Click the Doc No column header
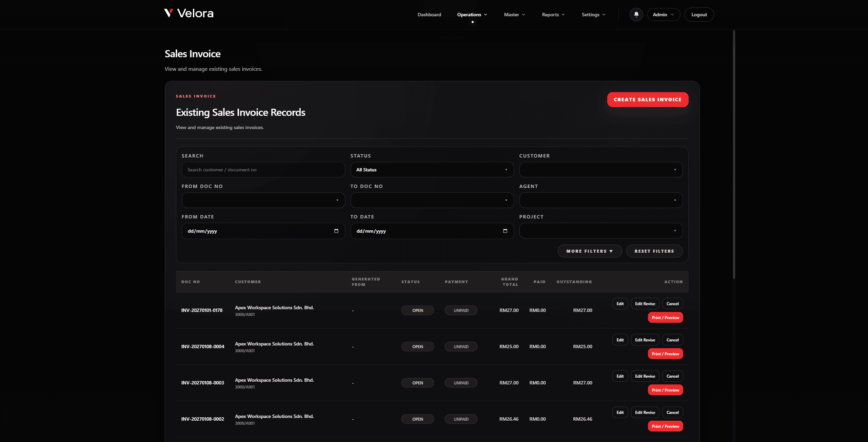The image size is (868, 442). [x=191, y=282]
